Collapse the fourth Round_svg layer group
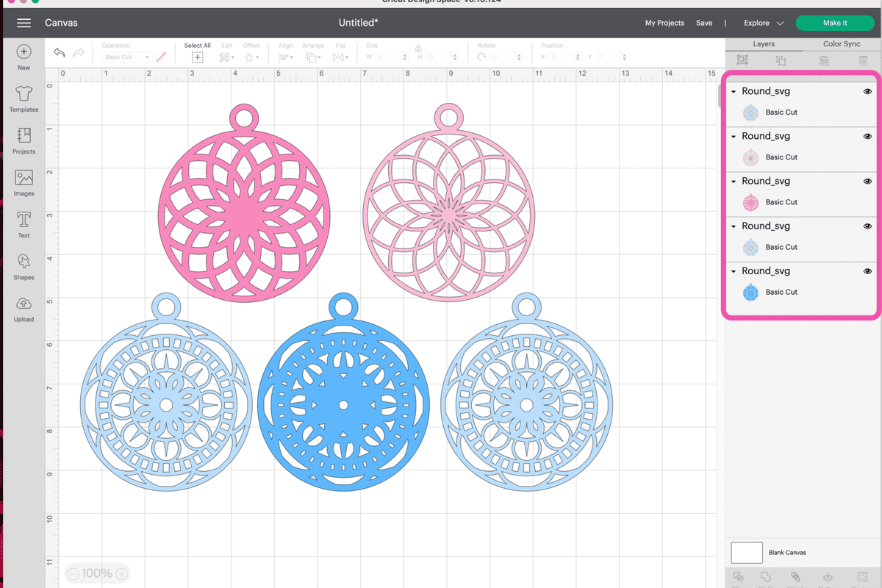This screenshot has height=588, width=882. point(734,226)
